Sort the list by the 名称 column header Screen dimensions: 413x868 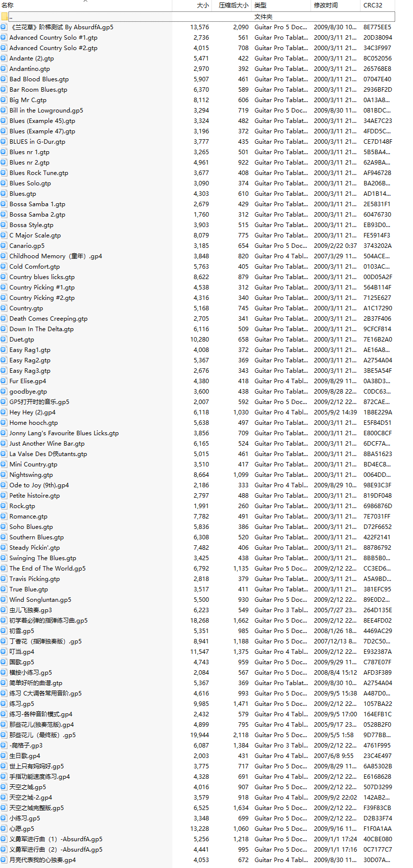pos(7,5)
